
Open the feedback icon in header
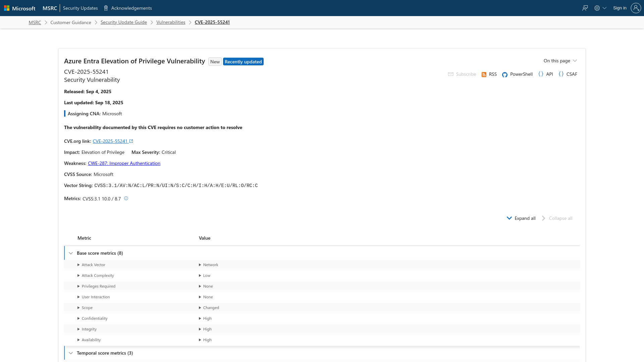[585, 8]
